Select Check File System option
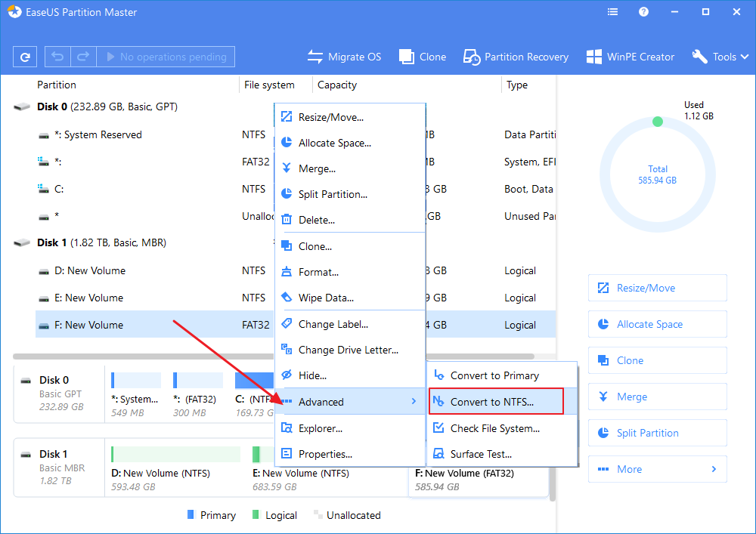Screen dimensions: 756x534 [x=494, y=428]
